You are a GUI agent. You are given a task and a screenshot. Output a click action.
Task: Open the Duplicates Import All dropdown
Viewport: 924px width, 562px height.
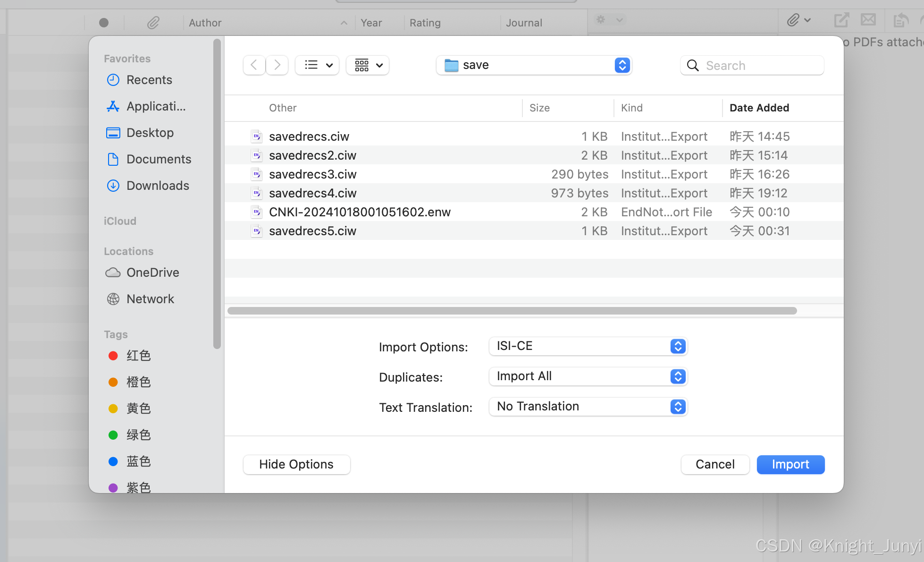[x=588, y=376]
